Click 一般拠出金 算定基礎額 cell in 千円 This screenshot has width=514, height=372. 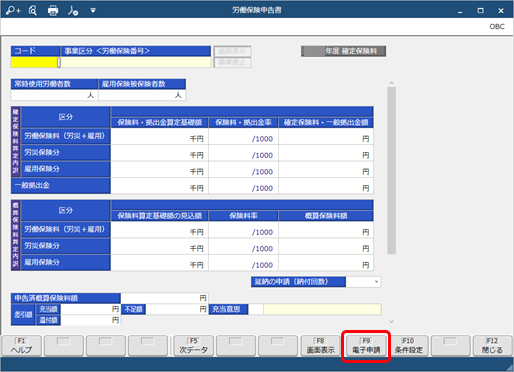[159, 186]
